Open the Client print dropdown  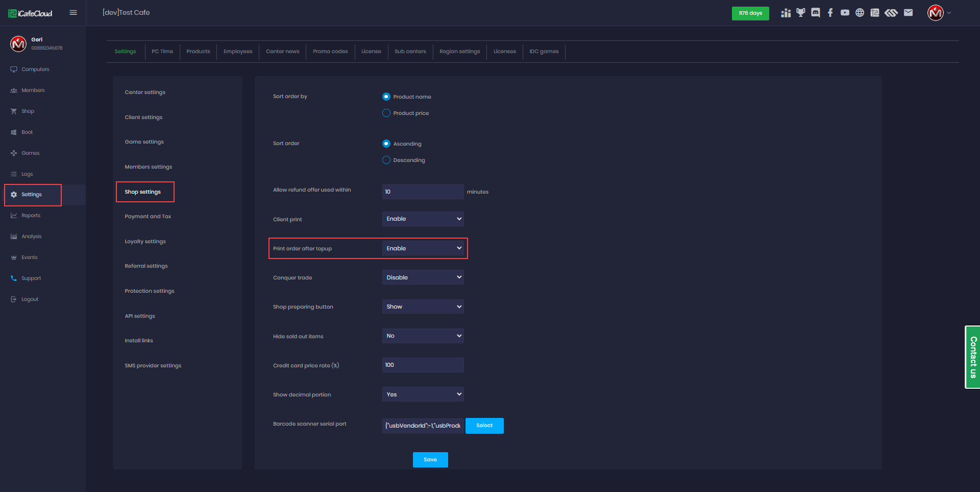[423, 219]
